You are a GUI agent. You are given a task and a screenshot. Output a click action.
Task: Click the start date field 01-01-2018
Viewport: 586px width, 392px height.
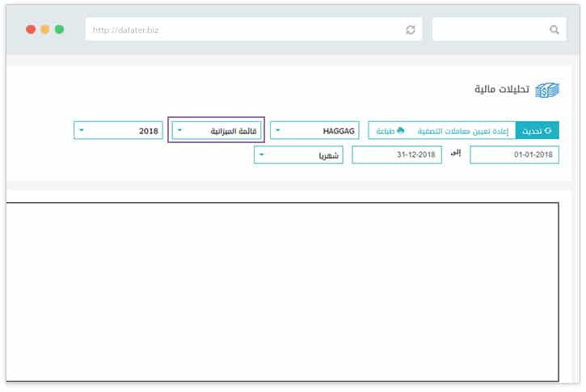click(514, 155)
